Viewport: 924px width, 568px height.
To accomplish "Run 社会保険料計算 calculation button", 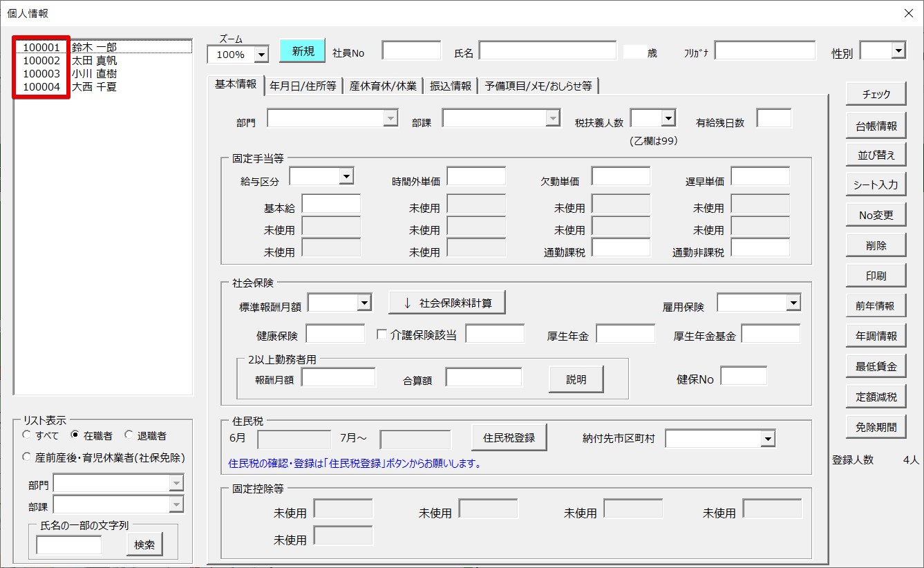I will click(447, 303).
